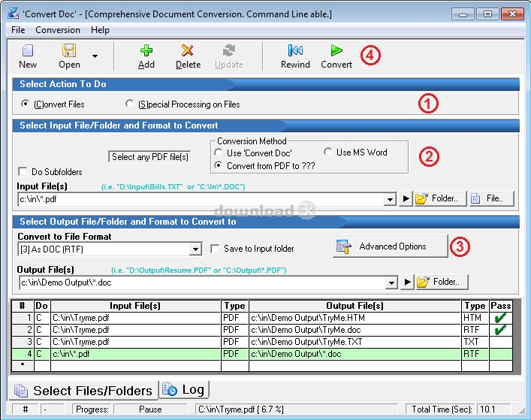Click the Pause progress field
The height and width of the screenshot is (420, 531).
[x=150, y=409]
